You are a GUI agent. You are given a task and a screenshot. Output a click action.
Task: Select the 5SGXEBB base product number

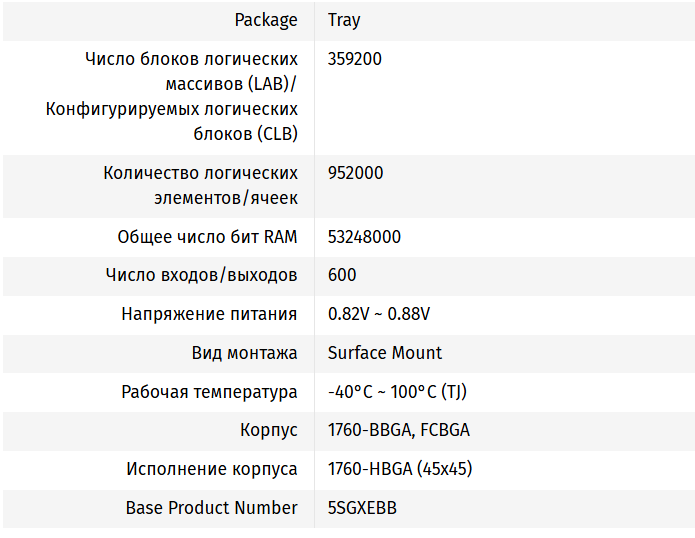tap(362, 508)
